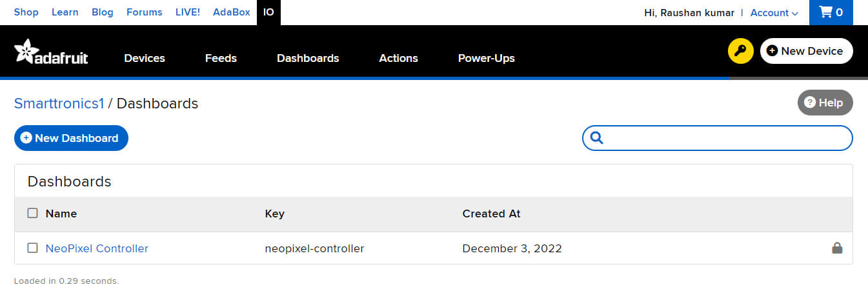Expand the Account dropdown
Screen dimensions: 868x289
point(774,13)
